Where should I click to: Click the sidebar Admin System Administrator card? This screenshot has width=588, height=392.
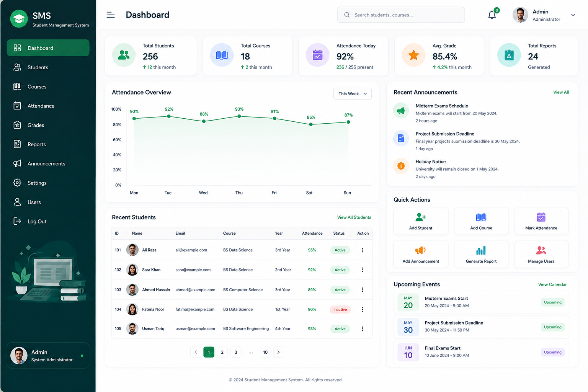click(x=48, y=356)
